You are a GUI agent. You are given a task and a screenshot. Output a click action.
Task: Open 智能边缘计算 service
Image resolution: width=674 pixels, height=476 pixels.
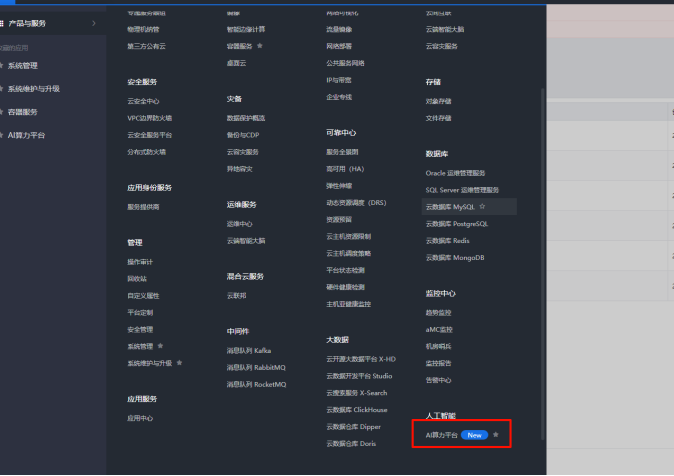pos(246,29)
